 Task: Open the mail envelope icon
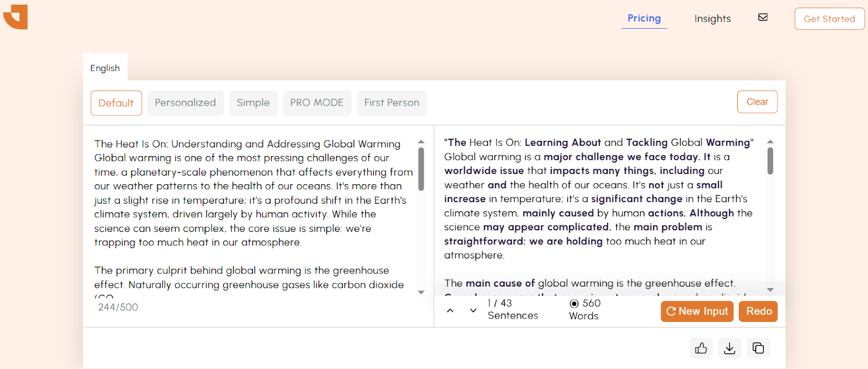tap(763, 17)
